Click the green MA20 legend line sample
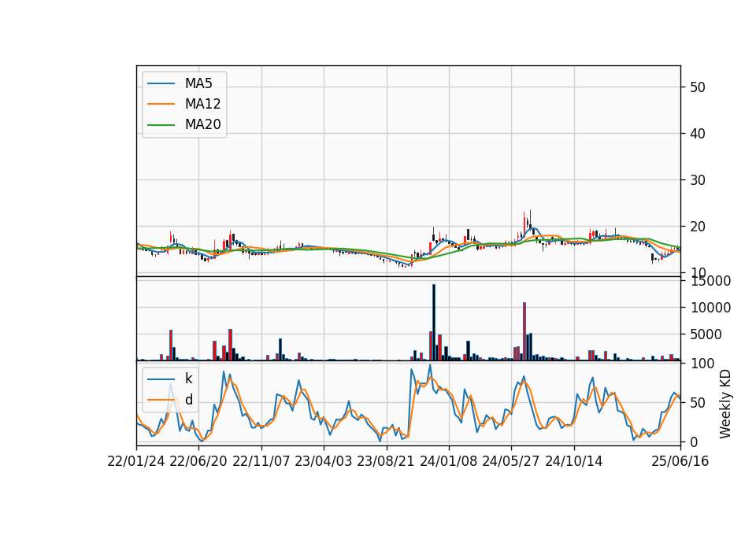The width and height of the screenshot is (756, 543). tap(161, 125)
